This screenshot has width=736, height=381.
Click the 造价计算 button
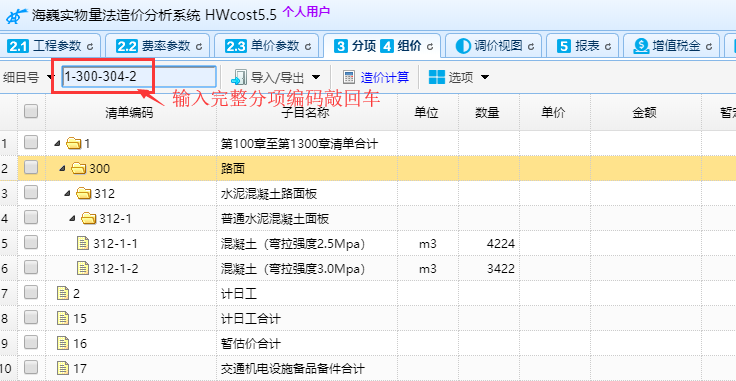point(376,77)
